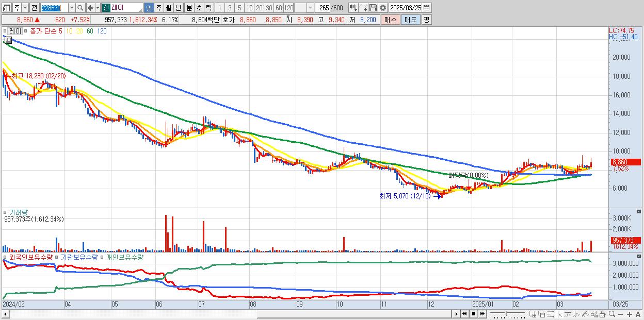
Task: Click the candle count field showing 265
Action: [x=323, y=8]
